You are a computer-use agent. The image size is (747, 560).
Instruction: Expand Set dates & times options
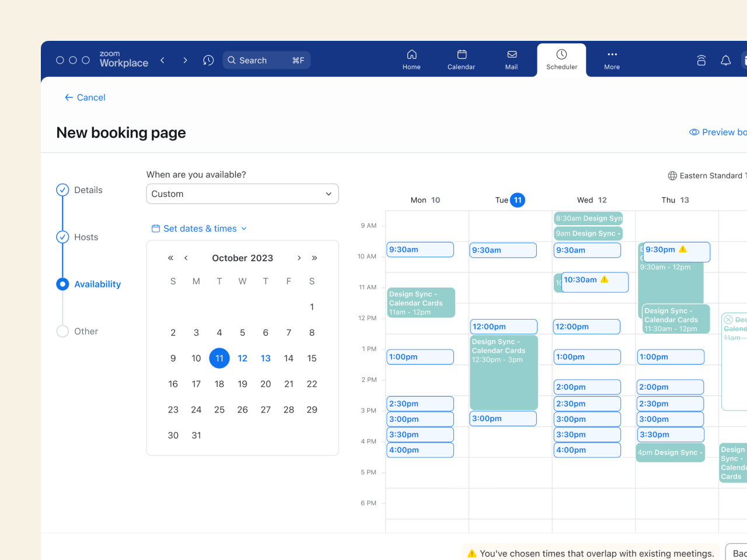(199, 229)
